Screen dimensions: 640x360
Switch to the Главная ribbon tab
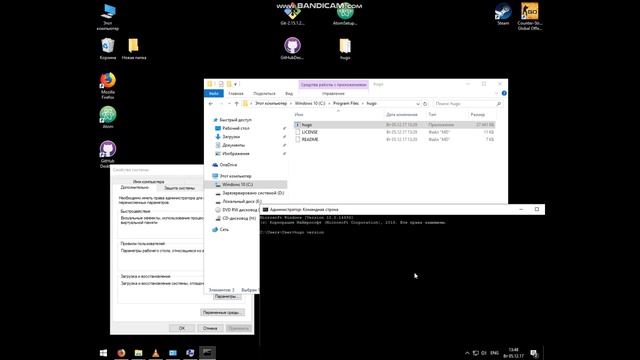tap(236, 93)
